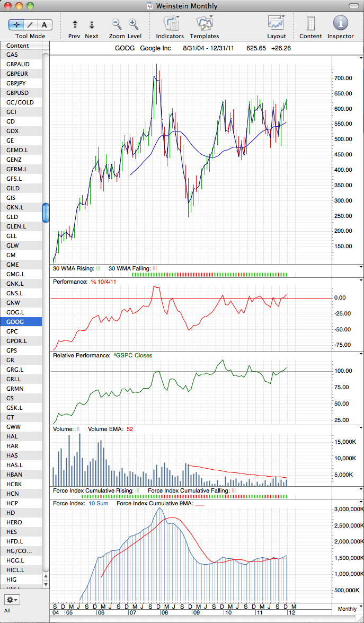Select the line drawing tool mode

30,24
